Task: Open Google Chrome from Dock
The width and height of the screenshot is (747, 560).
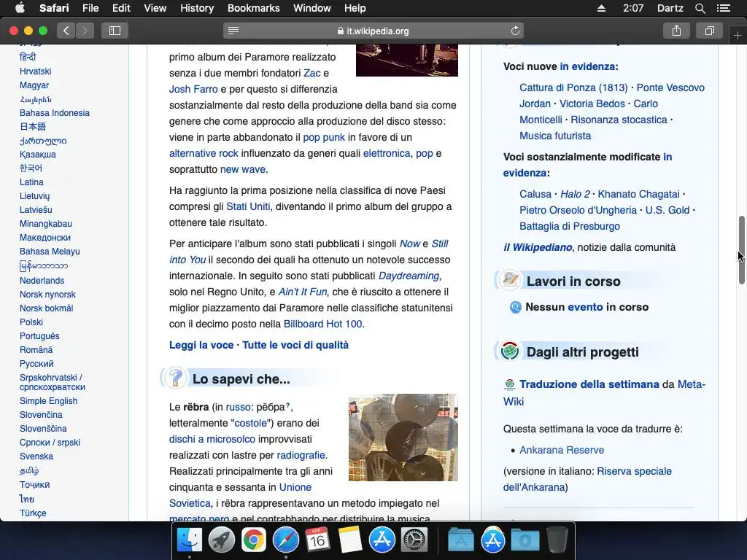Action: (x=253, y=540)
